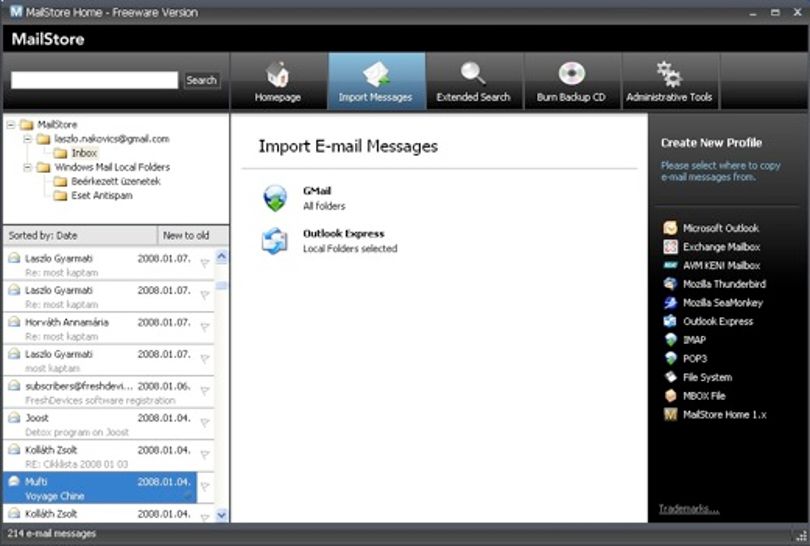The height and width of the screenshot is (546, 810).
Task: Toggle flag on Horváth Annamária message
Action: tap(205, 327)
